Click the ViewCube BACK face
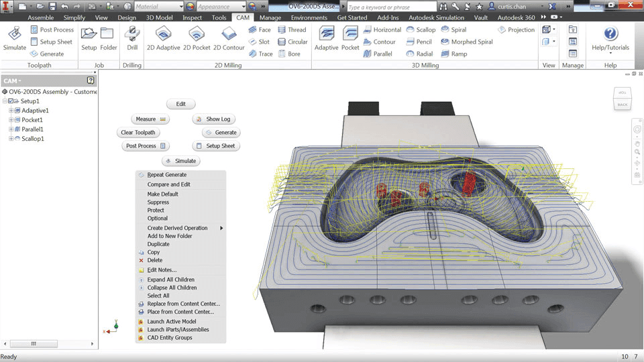Image resolution: width=644 pixels, height=362 pixels. click(623, 105)
